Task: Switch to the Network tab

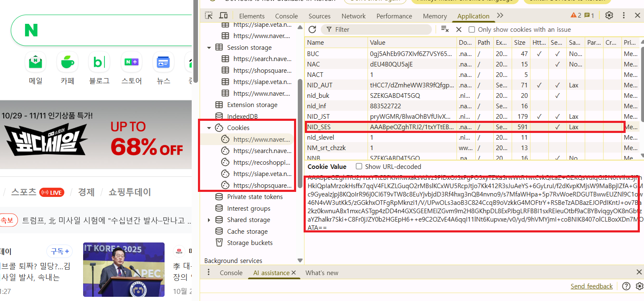Action: tap(353, 16)
